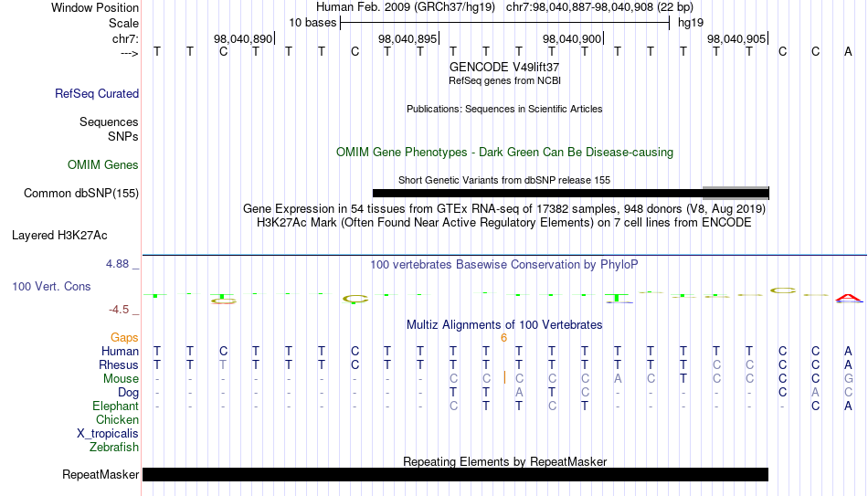The height and width of the screenshot is (496, 868).
Task: Select the gray dbSNP variant segment
Action: click(x=736, y=193)
